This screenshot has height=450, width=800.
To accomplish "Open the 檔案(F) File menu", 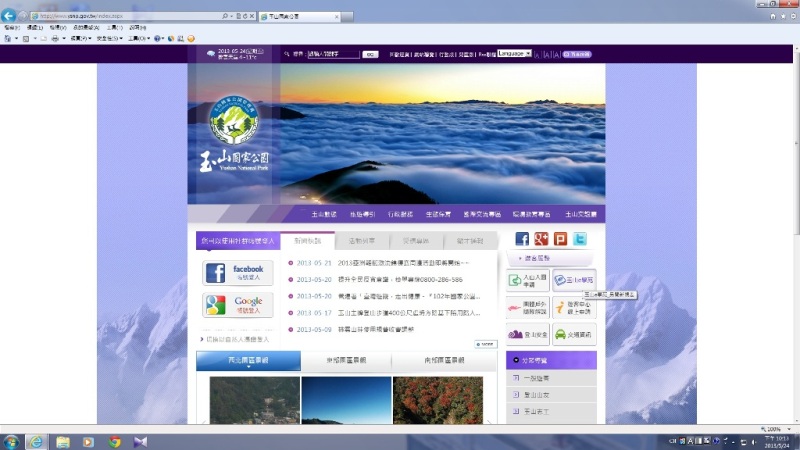I will [12, 28].
